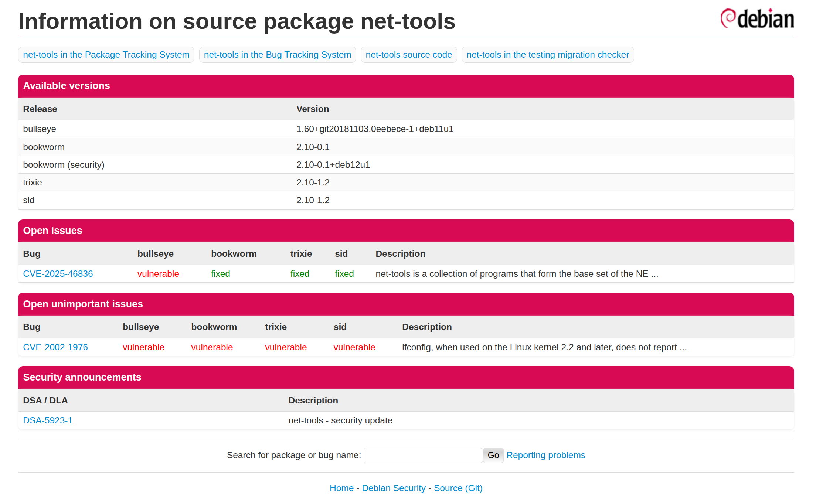The height and width of the screenshot is (504, 840).
Task: Click the Open unimportant issues section header
Action: (406, 304)
